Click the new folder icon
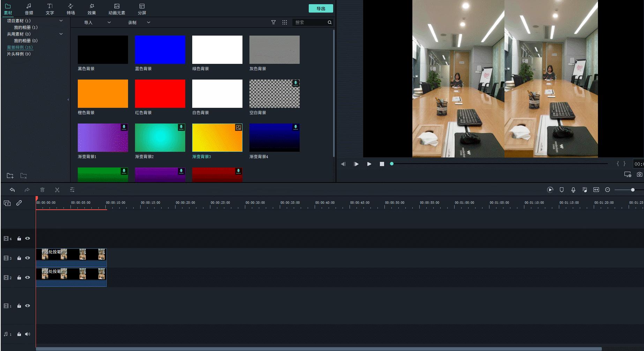Image resolution: width=644 pixels, height=351 pixels. coord(10,175)
